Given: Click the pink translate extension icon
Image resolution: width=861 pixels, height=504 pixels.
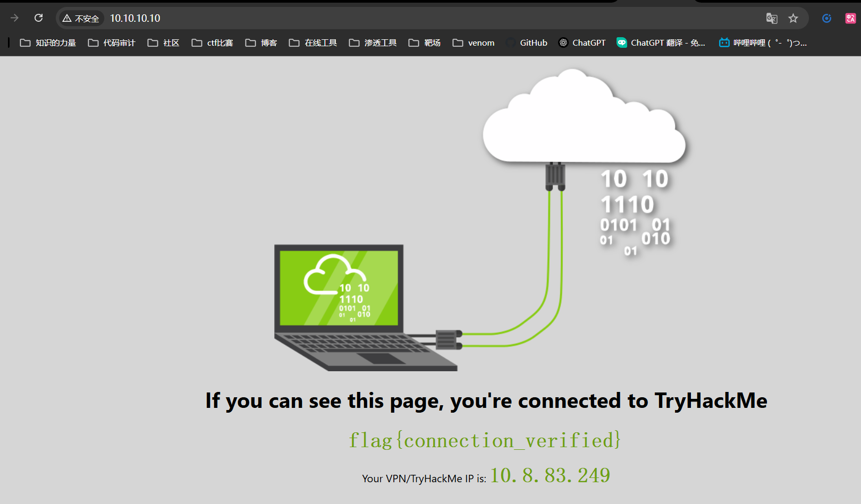Looking at the screenshot, I should [x=850, y=18].
